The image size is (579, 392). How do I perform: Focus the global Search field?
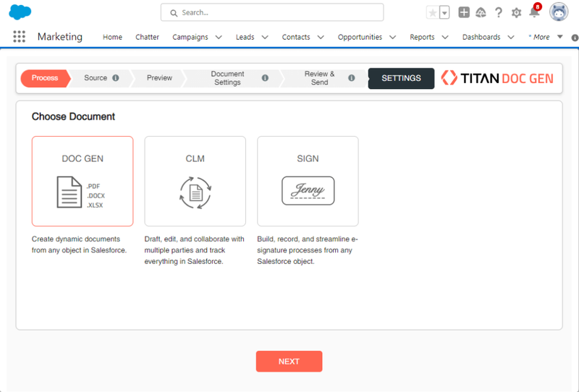coord(272,12)
